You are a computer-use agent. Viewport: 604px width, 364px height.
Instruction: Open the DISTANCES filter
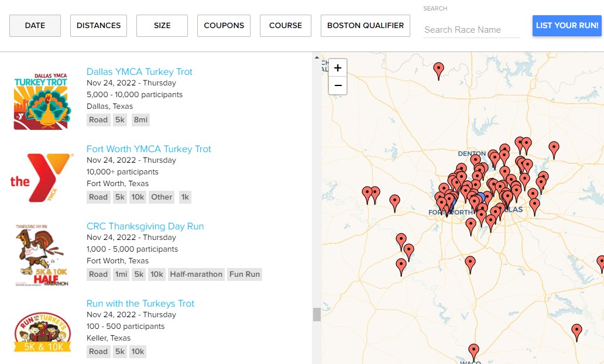click(x=98, y=25)
